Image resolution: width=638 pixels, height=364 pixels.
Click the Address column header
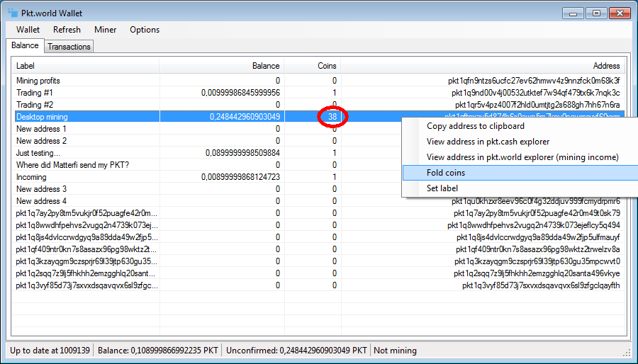pyautogui.click(x=482, y=66)
